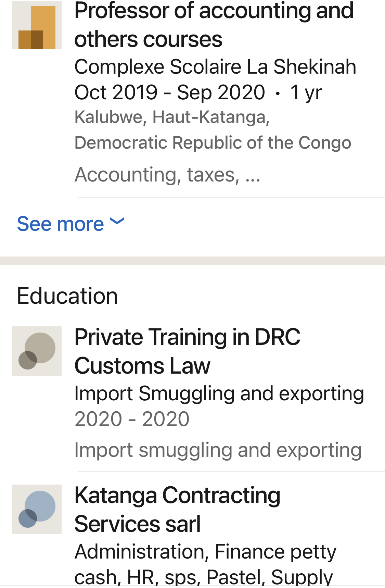
Task: Expand the truncated ellipsis after Accounting, taxes
Action: 253,175
